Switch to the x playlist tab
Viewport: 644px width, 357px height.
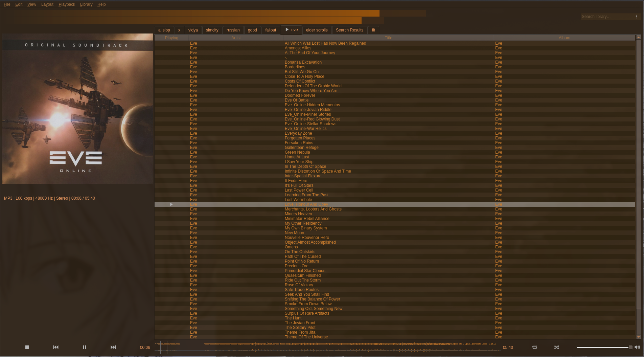pyautogui.click(x=179, y=30)
